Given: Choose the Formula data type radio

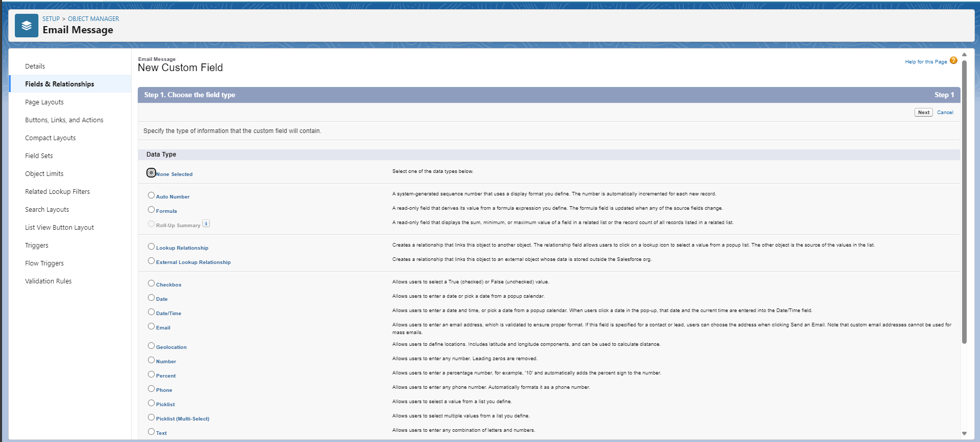Looking at the screenshot, I should point(151,210).
